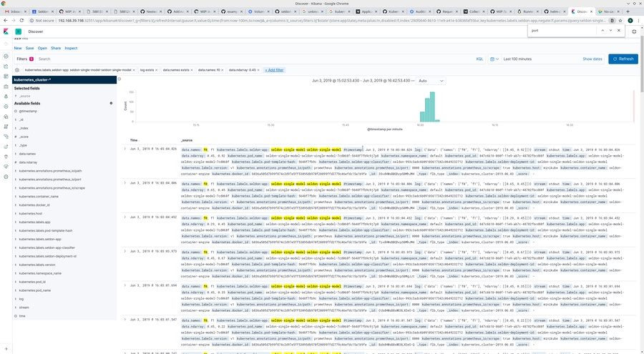Screen dimensions: 644x354
Task: Close the browser find bar
Action: [x=618, y=31]
